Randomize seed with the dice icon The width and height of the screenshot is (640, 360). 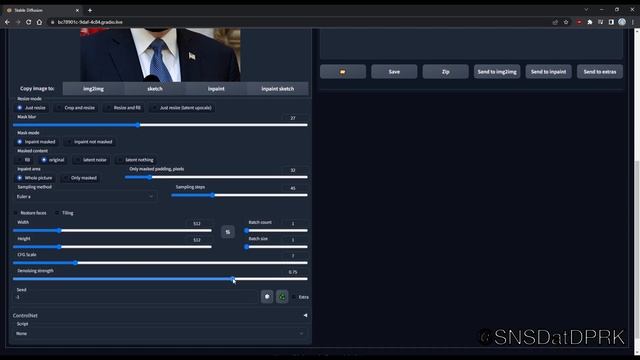click(267, 297)
